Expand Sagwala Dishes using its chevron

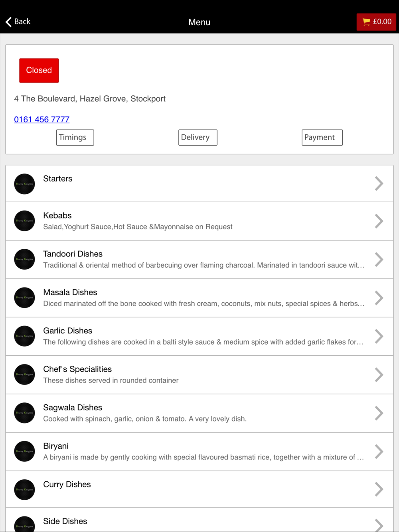[379, 413]
